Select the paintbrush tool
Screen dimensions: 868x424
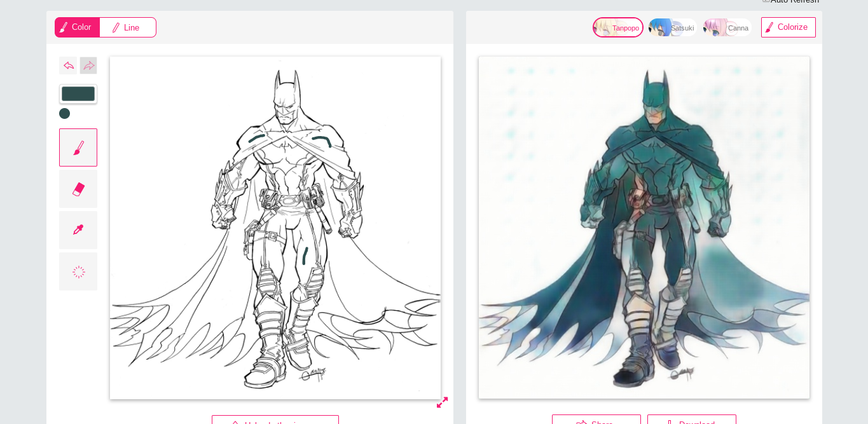[78, 147]
